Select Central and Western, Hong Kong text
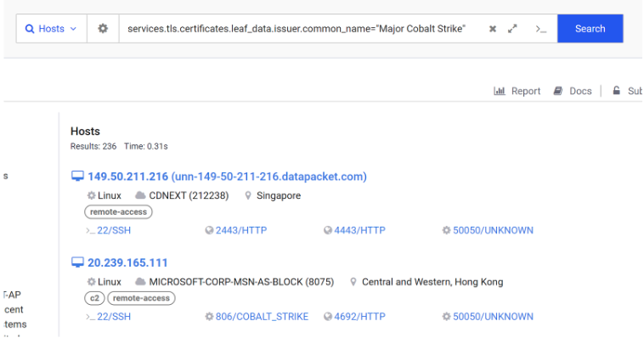The height and width of the screenshot is (338, 644). tap(432, 282)
